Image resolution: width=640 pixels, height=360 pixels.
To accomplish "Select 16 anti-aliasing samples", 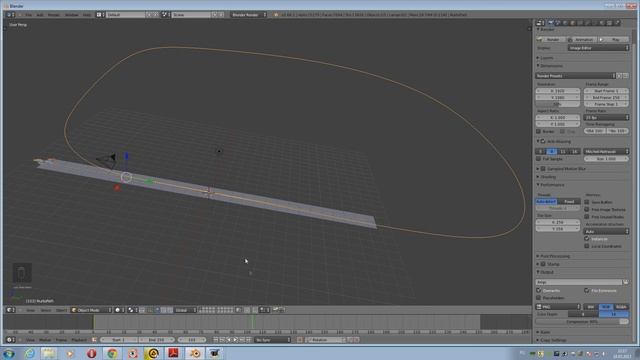I will pos(575,152).
